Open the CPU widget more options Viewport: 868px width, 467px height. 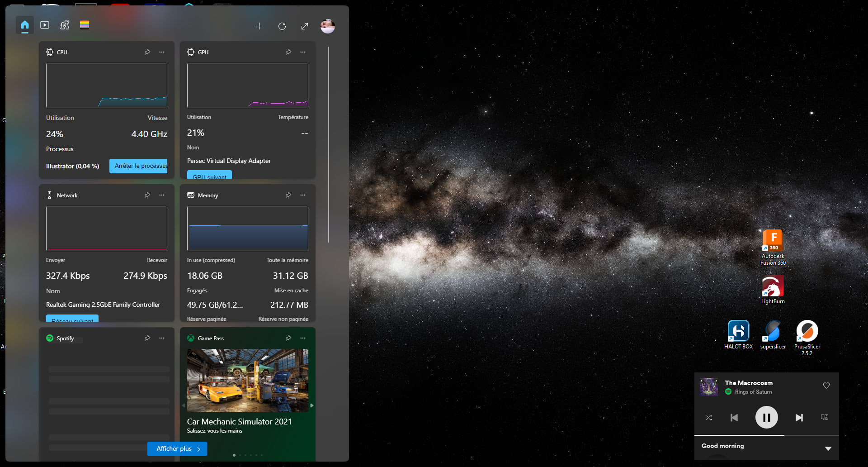tap(162, 52)
